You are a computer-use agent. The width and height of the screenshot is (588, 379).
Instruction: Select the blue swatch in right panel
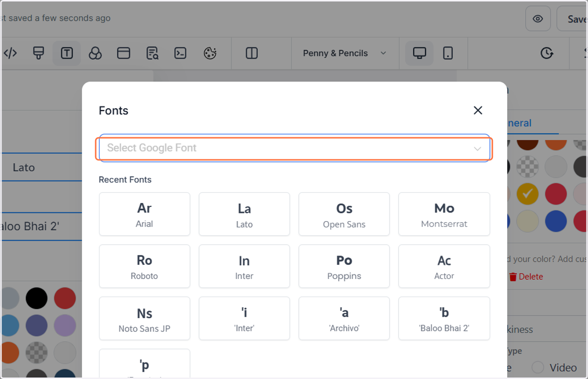[556, 221]
